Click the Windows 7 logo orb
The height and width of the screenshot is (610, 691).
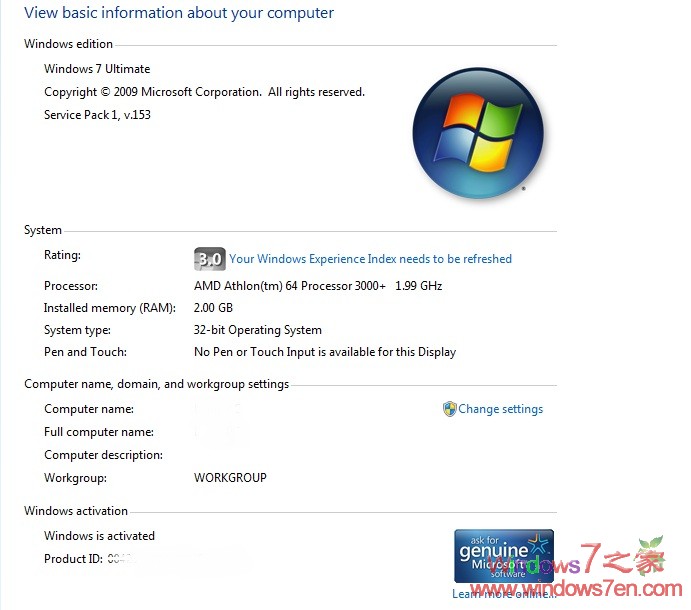point(478,133)
